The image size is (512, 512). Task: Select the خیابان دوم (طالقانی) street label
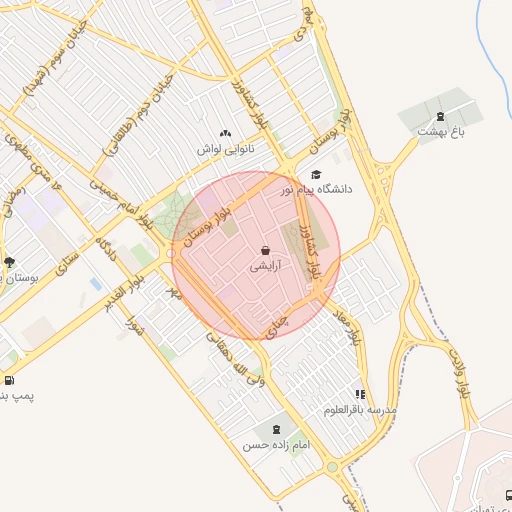pos(138,115)
